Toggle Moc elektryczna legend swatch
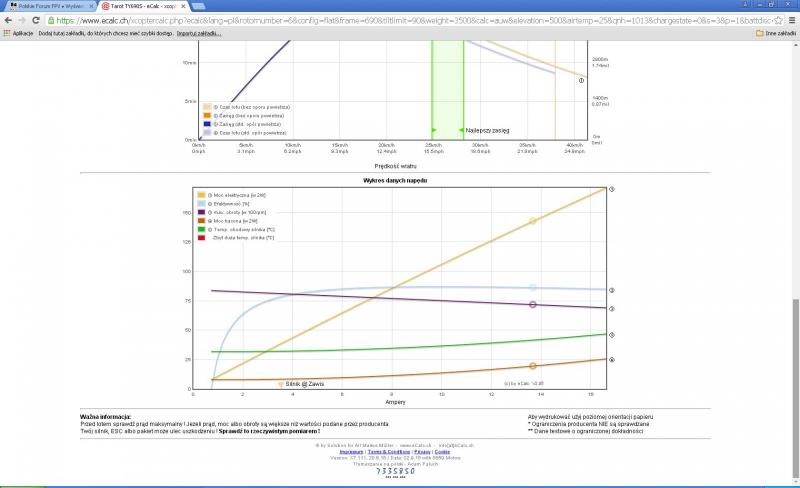800x488 pixels. [201, 194]
